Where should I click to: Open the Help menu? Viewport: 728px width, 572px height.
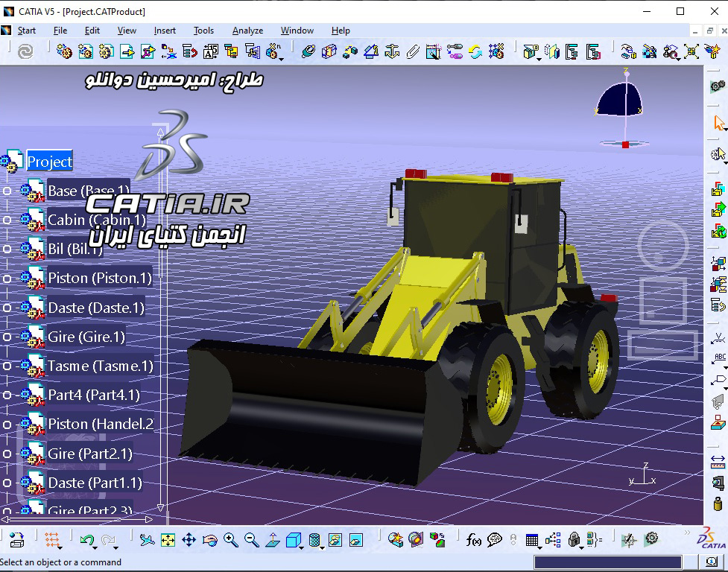[x=341, y=31]
